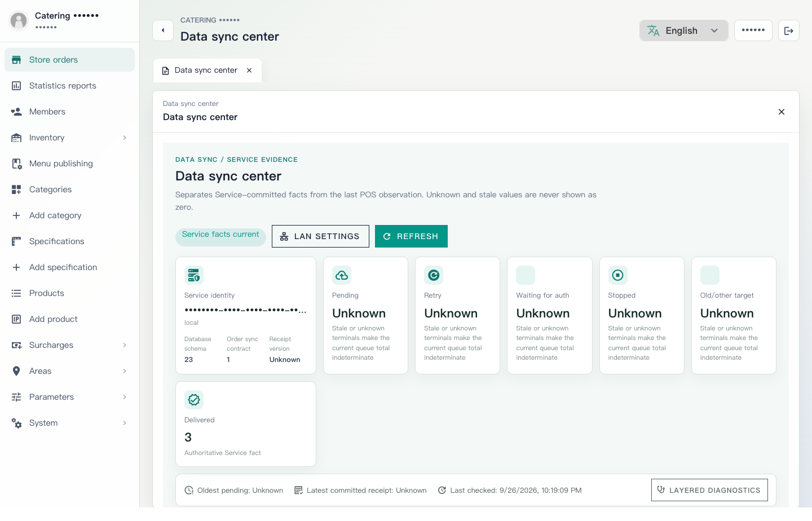
Task: Click the Oldest pending: Unknown text
Action: 240,491
